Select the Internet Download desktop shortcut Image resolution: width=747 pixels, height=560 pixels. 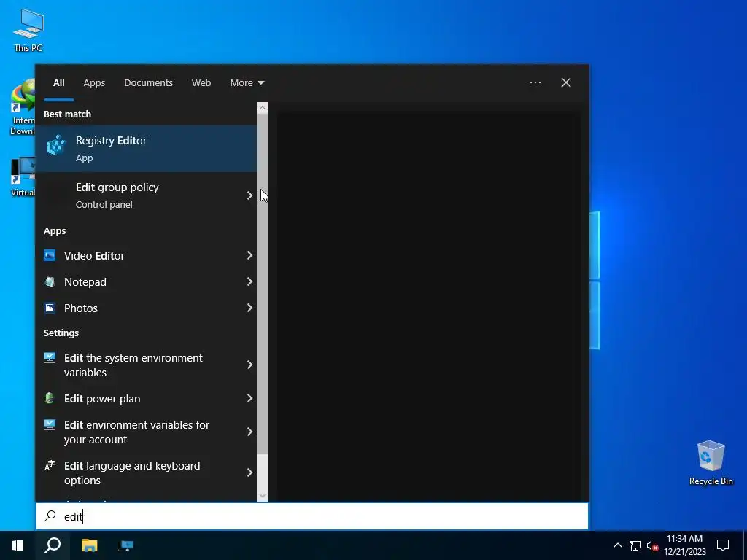(23, 108)
